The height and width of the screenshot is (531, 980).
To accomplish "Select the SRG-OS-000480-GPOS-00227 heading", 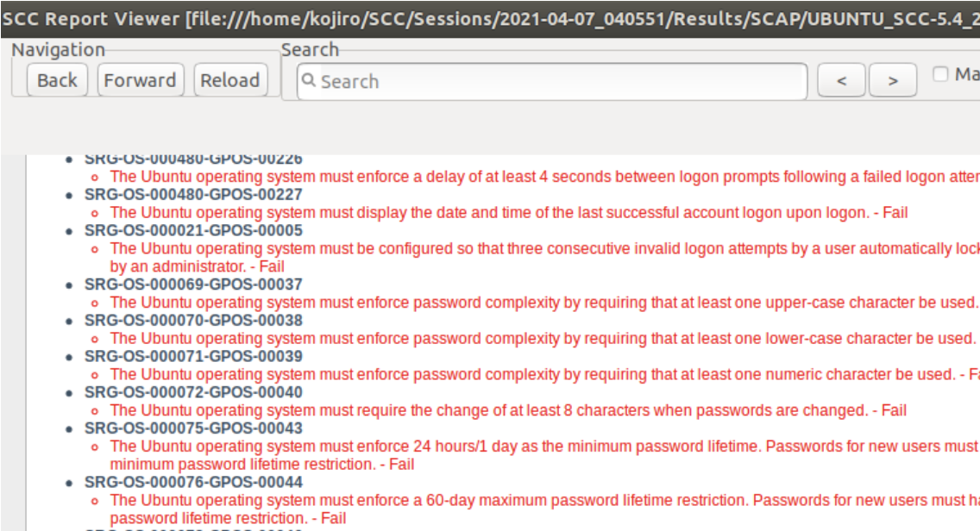I will [x=193, y=195].
